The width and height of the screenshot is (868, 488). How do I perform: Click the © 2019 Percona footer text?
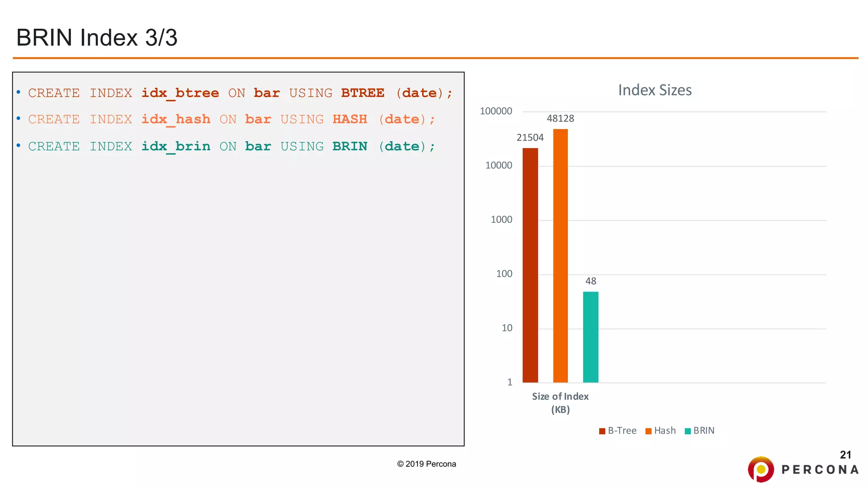click(x=426, y=464)
